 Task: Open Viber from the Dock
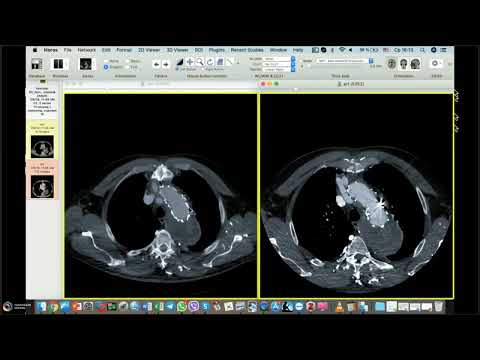point(193,306)
